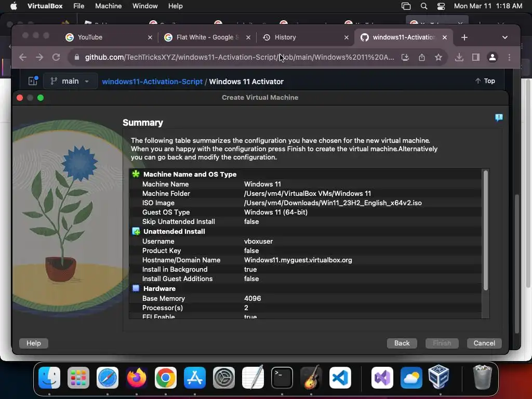Screen dimensions: 532x399
Task: Open the VirtualBox application menu
Action: (x=45, y=6)
